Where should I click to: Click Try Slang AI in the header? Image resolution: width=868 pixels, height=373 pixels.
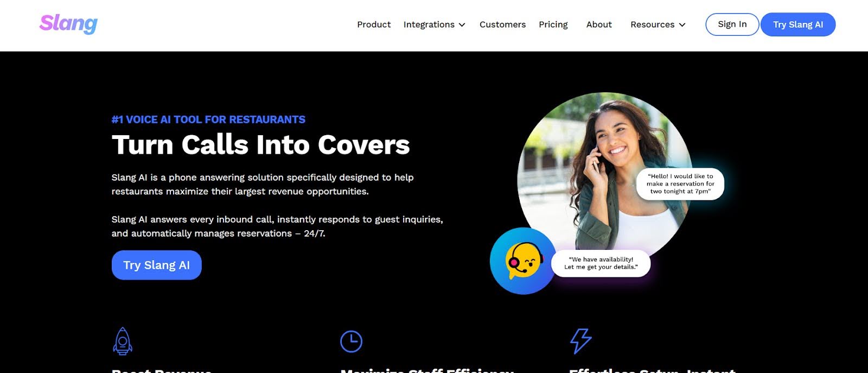798,24
